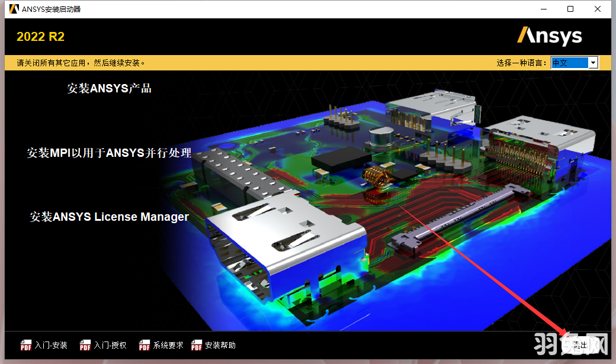
Task: Click the PDF icon beside 安装帮助
Action: pos(196,345)
